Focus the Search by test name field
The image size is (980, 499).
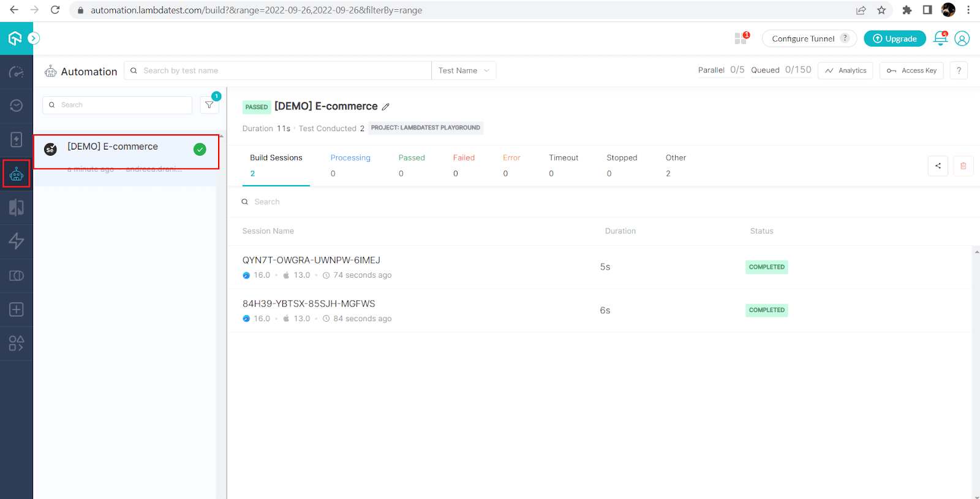point(277,70)
